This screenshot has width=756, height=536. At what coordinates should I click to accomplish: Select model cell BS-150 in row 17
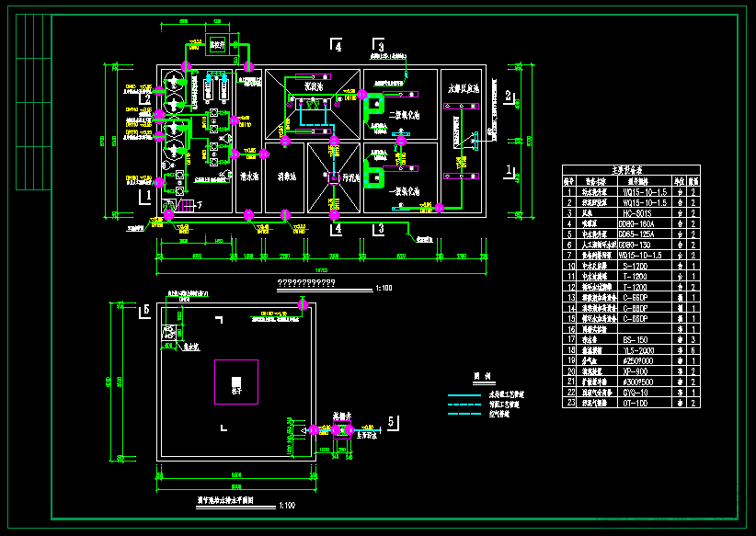click(x=635, y=340)
